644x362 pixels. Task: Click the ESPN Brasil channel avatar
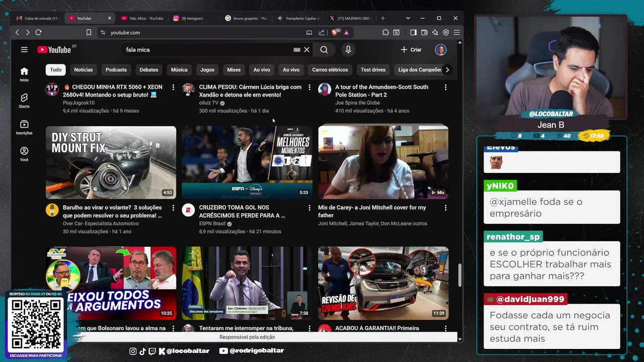tap(188, 210)
